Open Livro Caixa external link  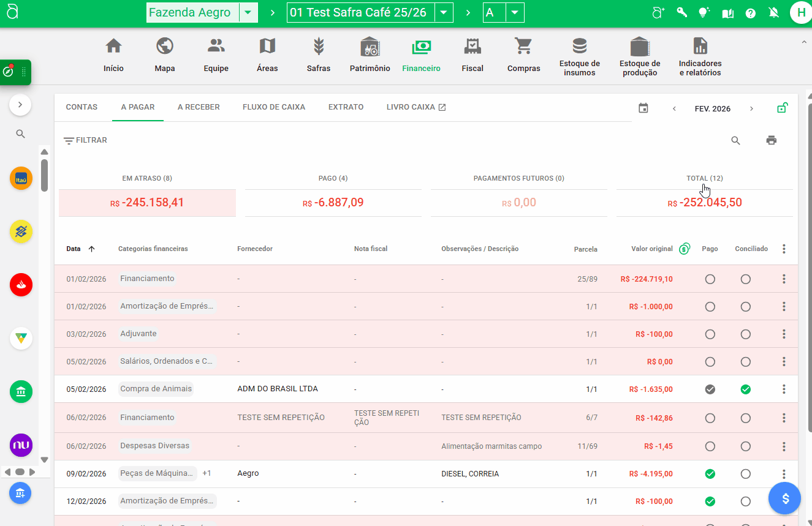pyautogui.click(x=416, y=107)
